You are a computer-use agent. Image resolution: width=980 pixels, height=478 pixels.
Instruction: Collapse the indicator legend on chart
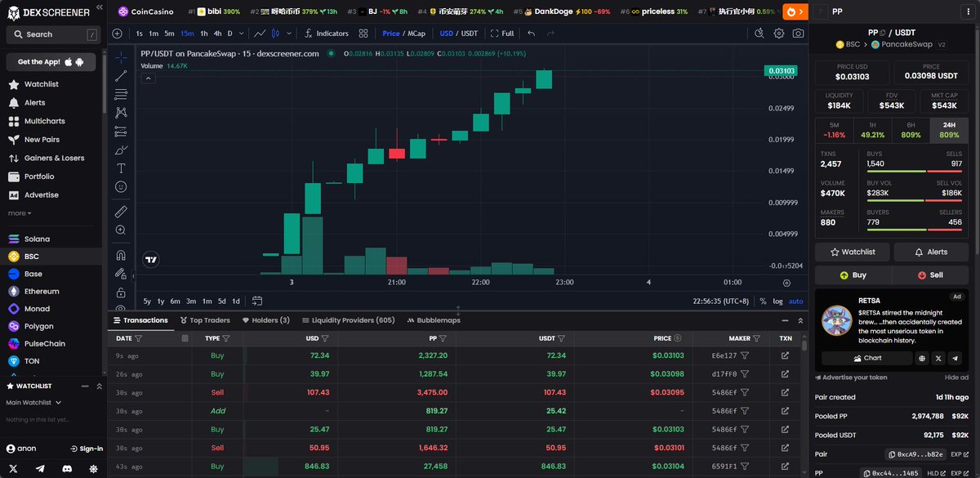(x=149, y=78)
